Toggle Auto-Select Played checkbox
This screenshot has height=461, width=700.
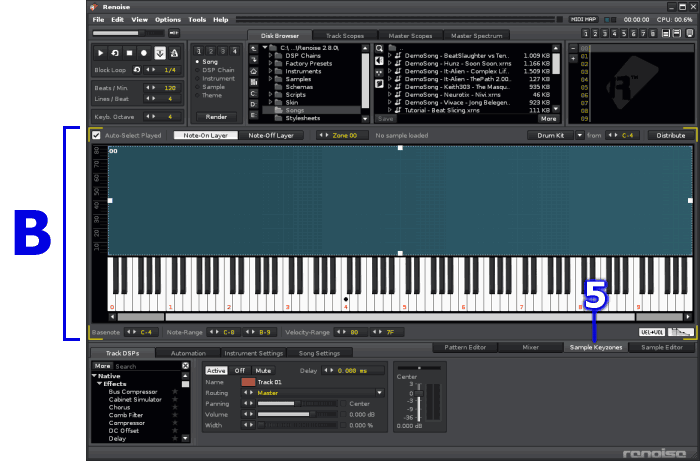tap(96, 135)
